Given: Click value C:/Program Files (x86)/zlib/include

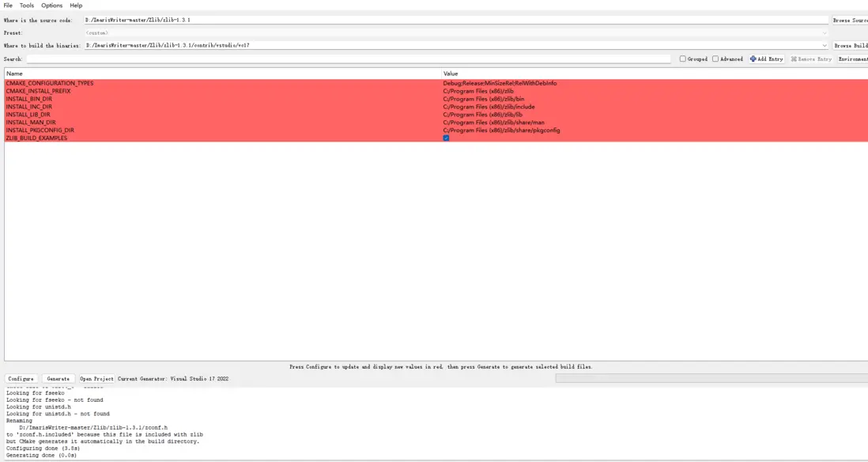Looking at the screenshot, I should tap(489, 106).
